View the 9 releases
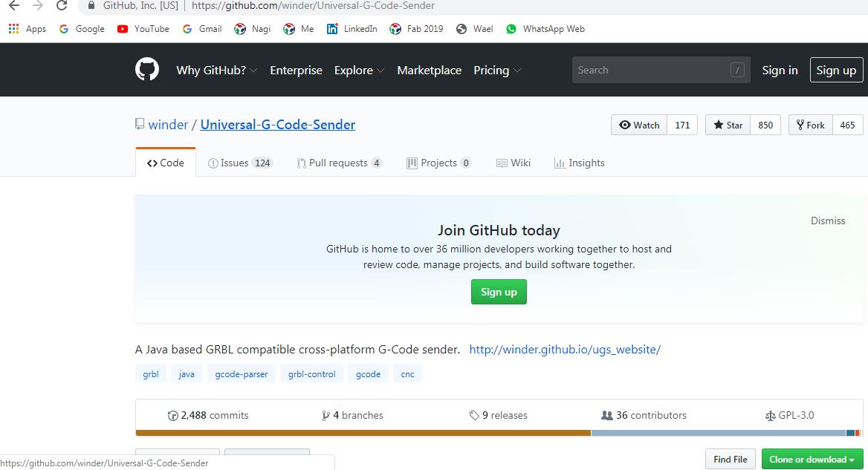The image size is (868, 470). (498, 415)
